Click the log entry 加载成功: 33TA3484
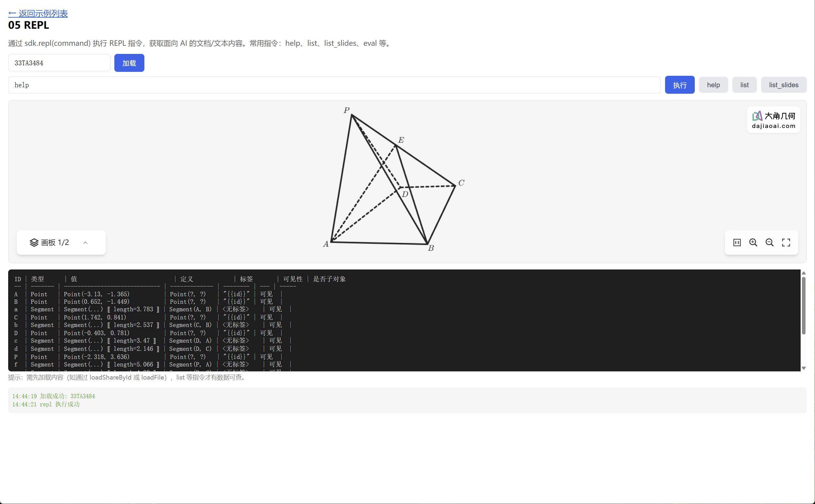 (54, 396)
